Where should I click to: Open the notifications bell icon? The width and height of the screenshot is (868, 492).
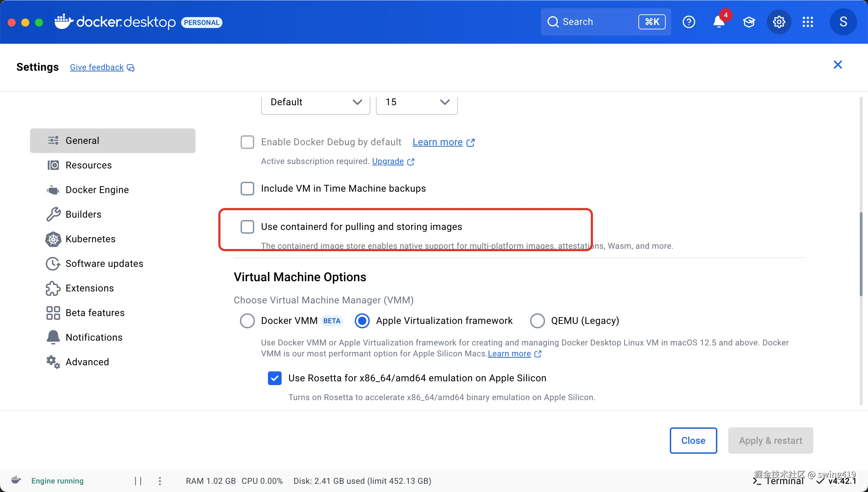719,22
